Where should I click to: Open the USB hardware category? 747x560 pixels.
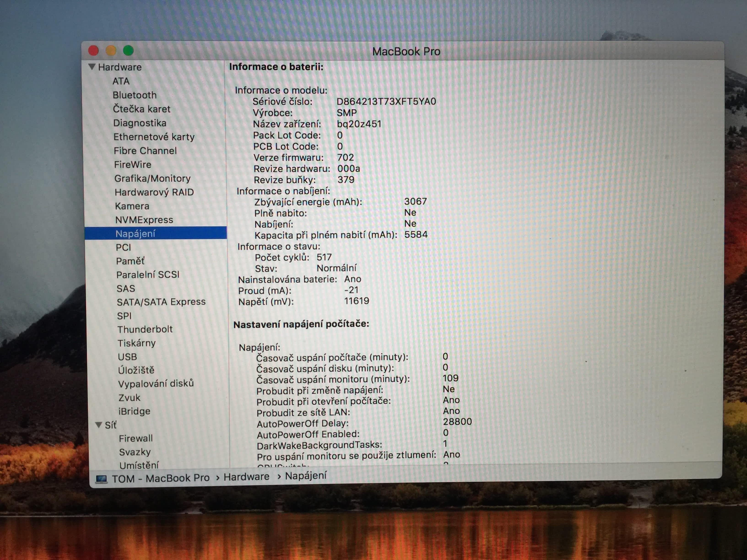coord(127,357)
